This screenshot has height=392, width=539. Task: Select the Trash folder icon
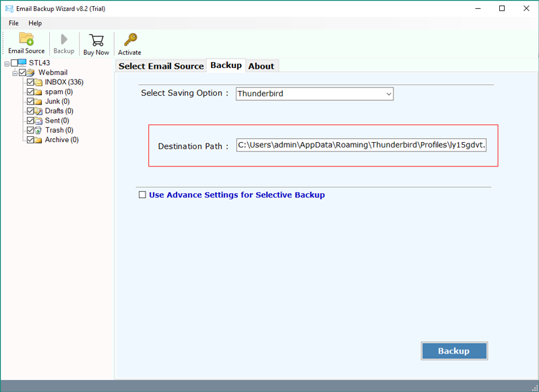click(39, 130)
